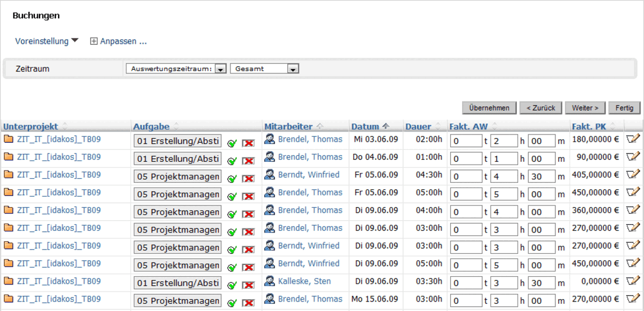The image size is (644, 311).
Task: Click the < Zurück button
Action: pos(541,107)
